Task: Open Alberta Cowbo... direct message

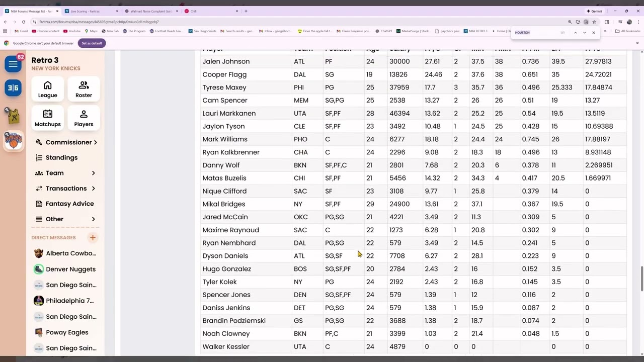Action: [65, 253]
